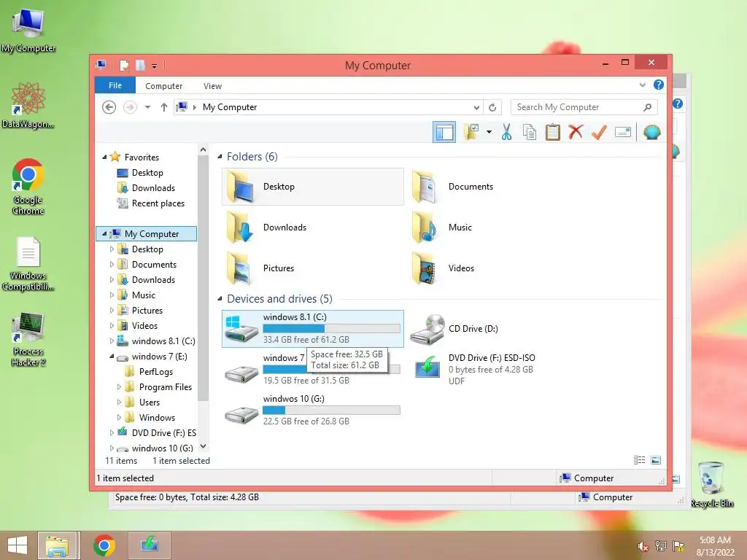
Task: Open the Computer ribbon tab
Action: pos(164,86)
